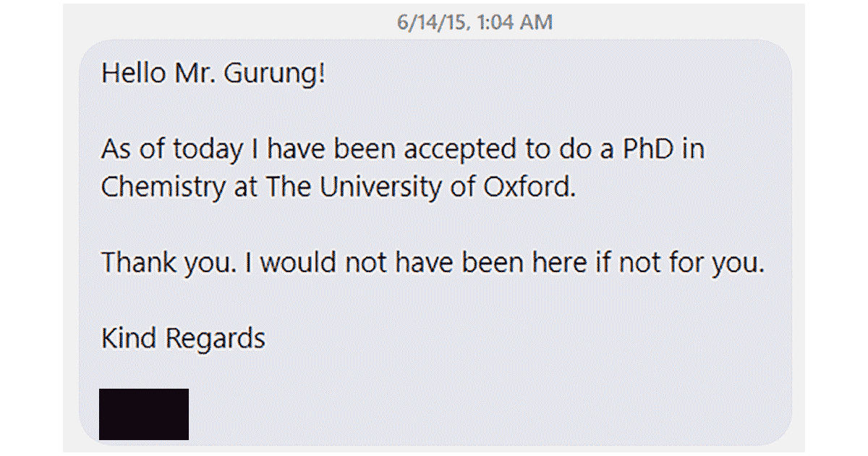Select the greeting line "Hello Mr. Gurung!"
Screen dimensions: 868x456
(x=213, y=74)
